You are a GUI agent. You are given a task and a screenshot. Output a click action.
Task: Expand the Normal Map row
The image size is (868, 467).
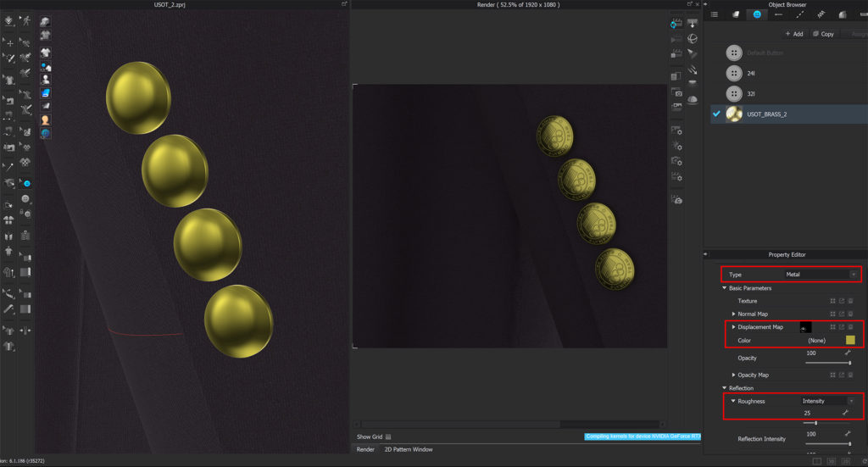pyautogui.click(x=733, y=314)
